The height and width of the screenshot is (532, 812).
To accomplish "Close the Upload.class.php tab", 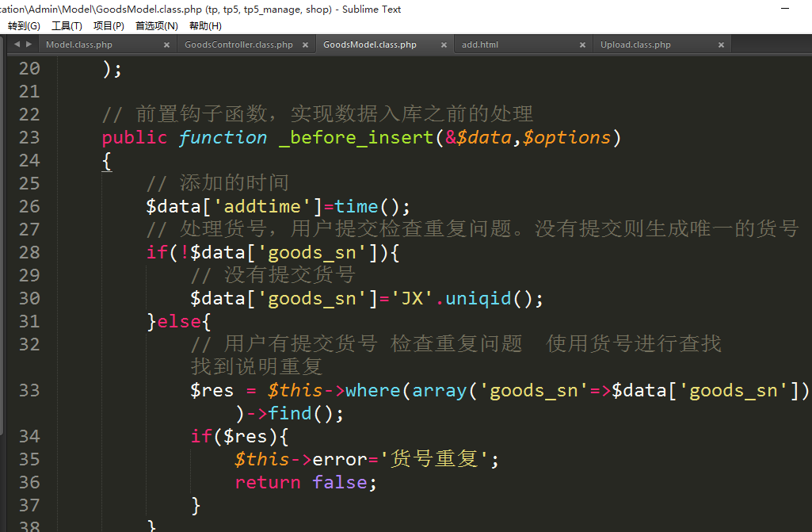I will coord(721,45).
